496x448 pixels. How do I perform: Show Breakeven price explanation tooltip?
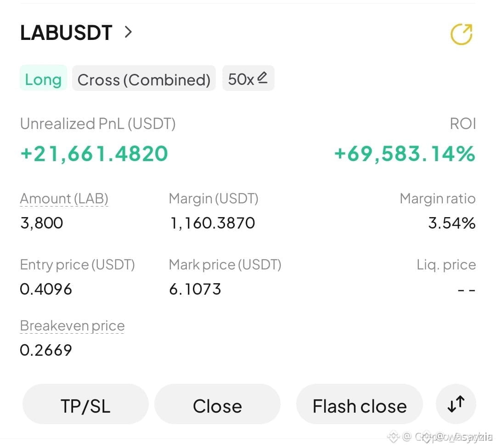click(73, 326)
